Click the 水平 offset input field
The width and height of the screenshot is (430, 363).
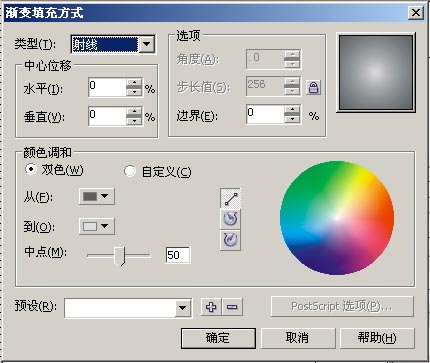click(108, 88)
